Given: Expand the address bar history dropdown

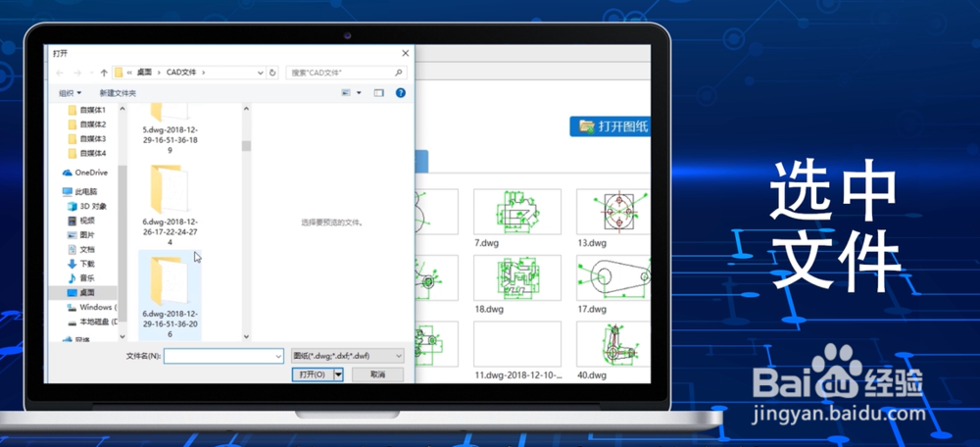Looking at the screenshot, I should (x=261, y=73).
